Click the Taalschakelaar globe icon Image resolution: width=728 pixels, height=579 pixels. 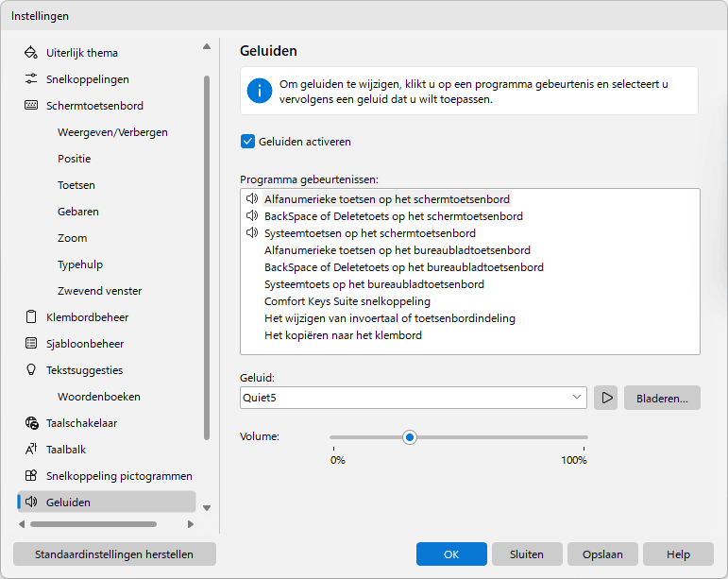click(x=31, y=423)
